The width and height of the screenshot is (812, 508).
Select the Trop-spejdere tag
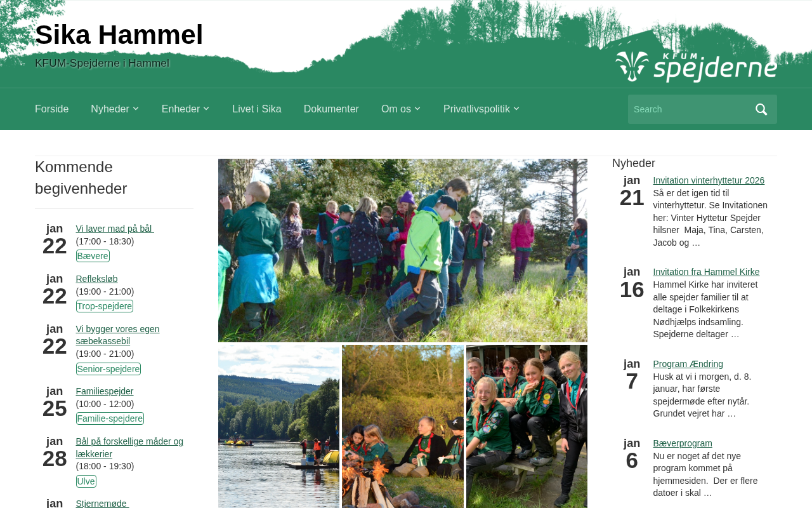click(x=105, y=306)
